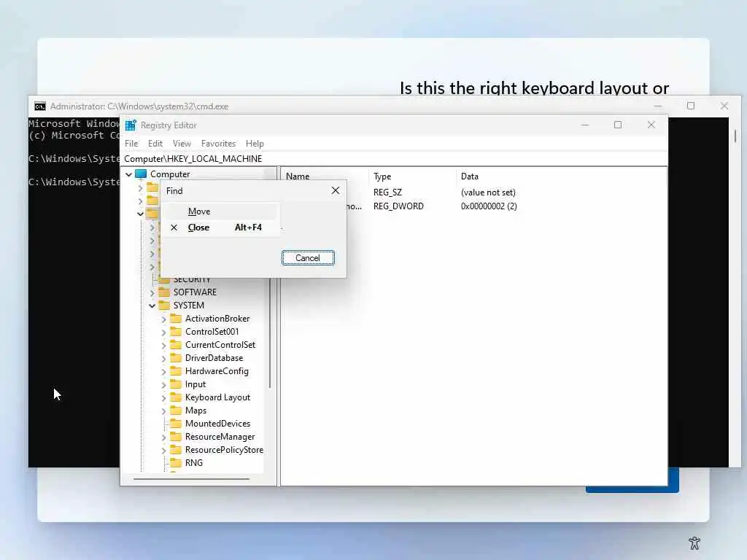Click the tree pane vertical scrollbar
The width and height of the screenshot is (747, 560).
270,333
